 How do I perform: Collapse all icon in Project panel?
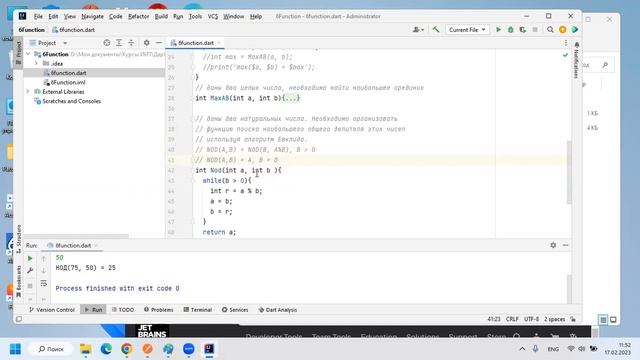[131, 43]
